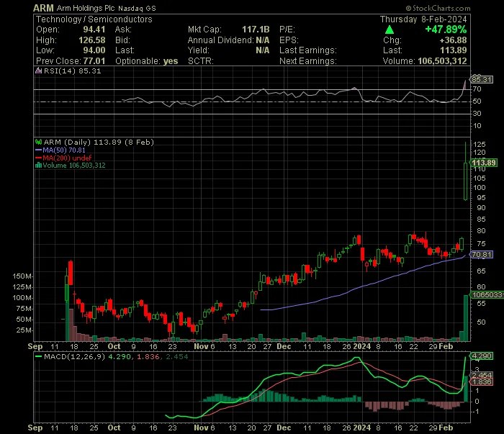
Task: Click the Optionable value yes
Action: pyautogui.click(x=171, y=61)
